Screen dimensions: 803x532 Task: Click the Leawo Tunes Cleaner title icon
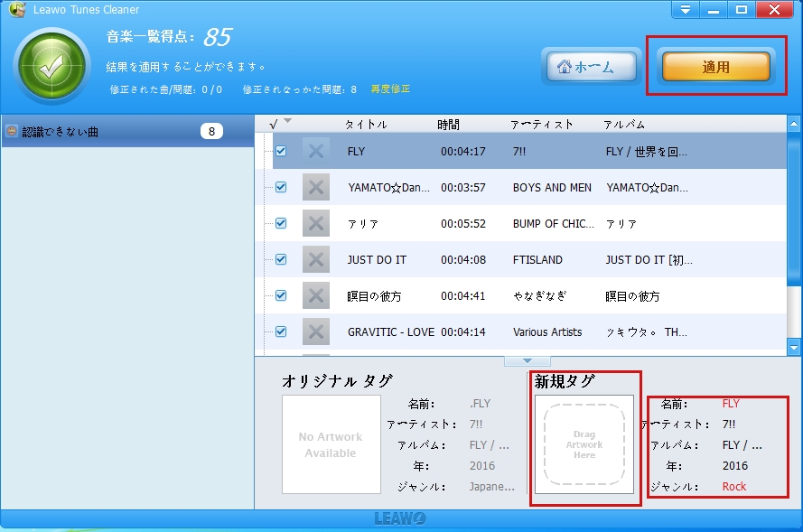click(15, 10)
